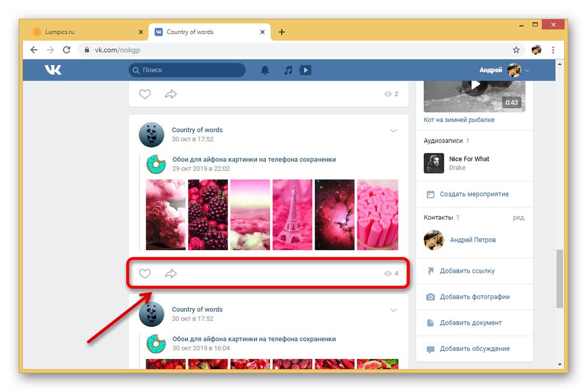Click views eye counter showing 2
This screenshot has height=392, width=587.
[x=392, y=94]
